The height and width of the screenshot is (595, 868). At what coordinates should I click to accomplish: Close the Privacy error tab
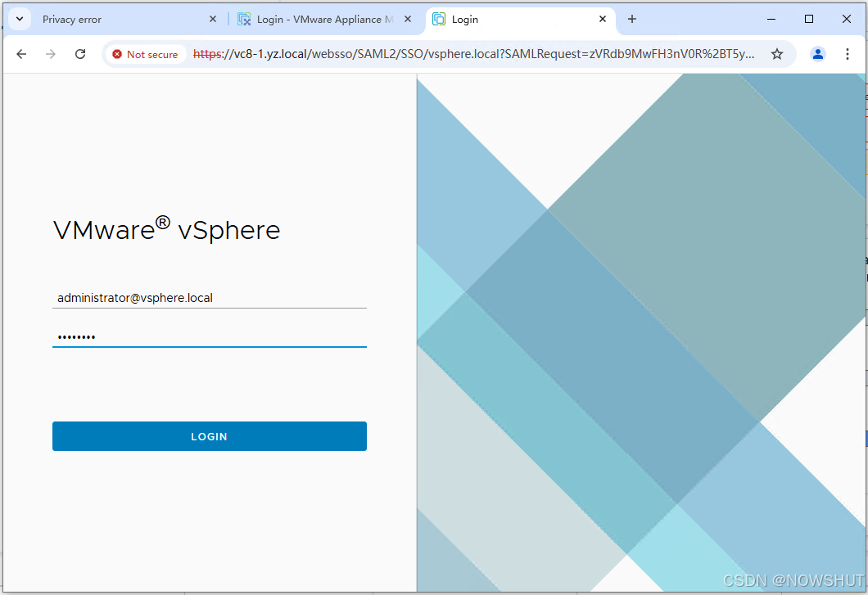click(x=213, y=19)
